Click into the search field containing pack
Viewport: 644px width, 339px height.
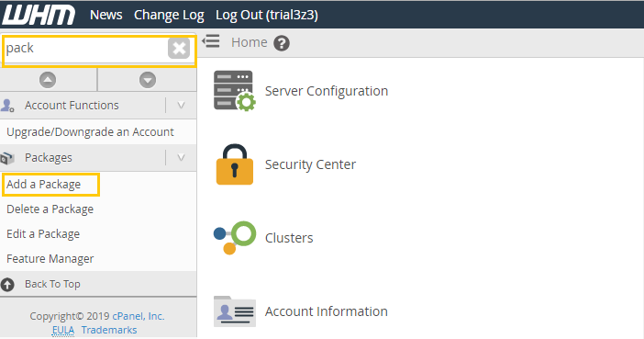click(x=85, y=49)
